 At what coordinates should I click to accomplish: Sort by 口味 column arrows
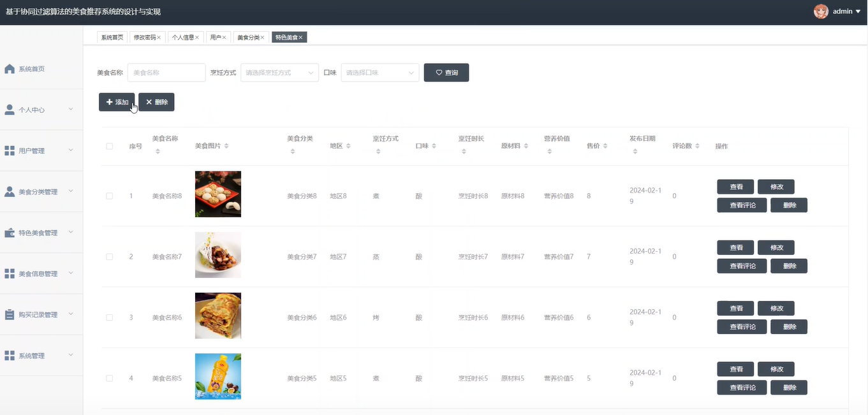point(434,146)
